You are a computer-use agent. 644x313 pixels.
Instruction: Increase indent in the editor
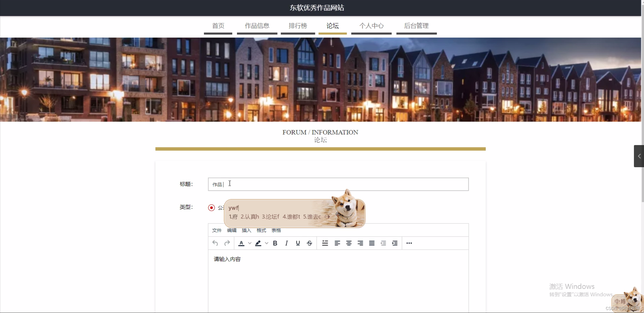coord(395,243)
